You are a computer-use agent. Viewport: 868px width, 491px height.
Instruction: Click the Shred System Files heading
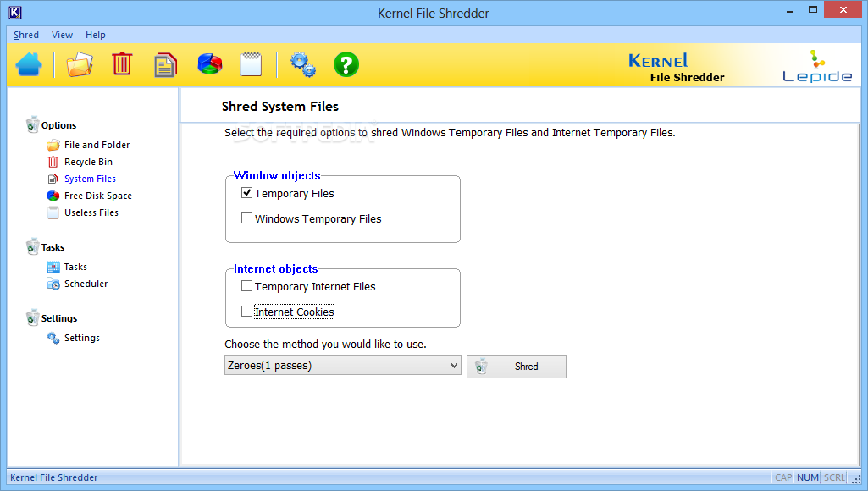point(280,107)
